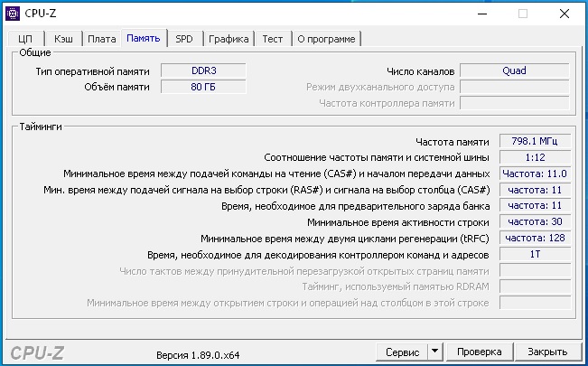The width and height of the screenshot is (588, 366).
Task: Click the Проверка button
Action: 480,352
